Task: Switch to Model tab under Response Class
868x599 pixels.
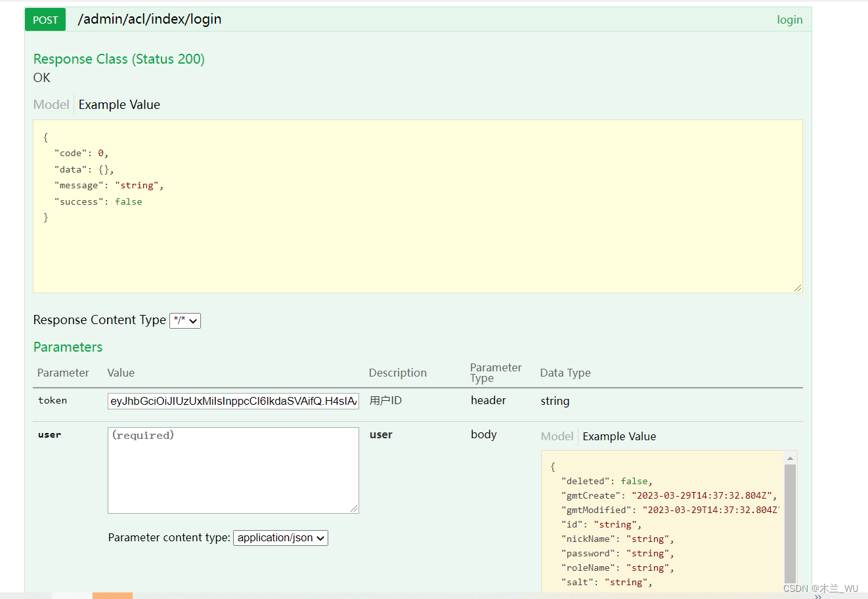Action: pos(51,104)
